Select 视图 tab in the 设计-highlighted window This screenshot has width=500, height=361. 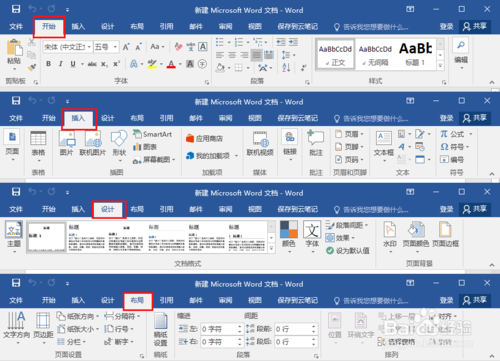point(255,209)
